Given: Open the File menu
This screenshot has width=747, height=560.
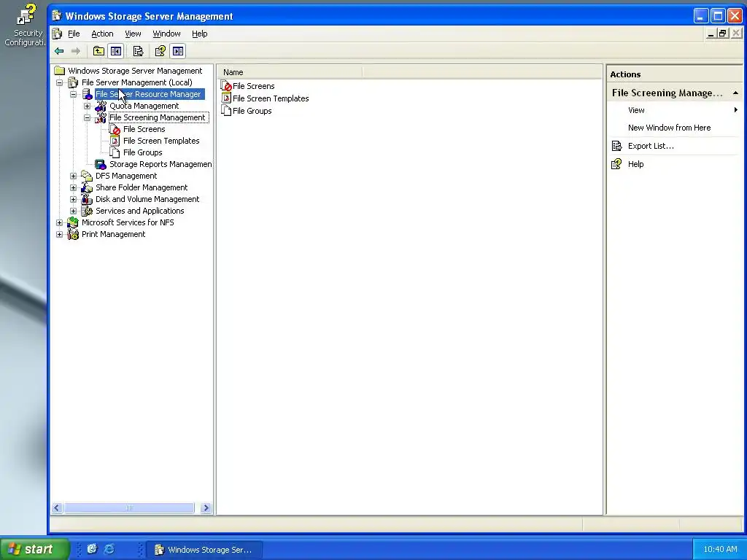Looking at the screenshot, I should click(x=74, y=34).
